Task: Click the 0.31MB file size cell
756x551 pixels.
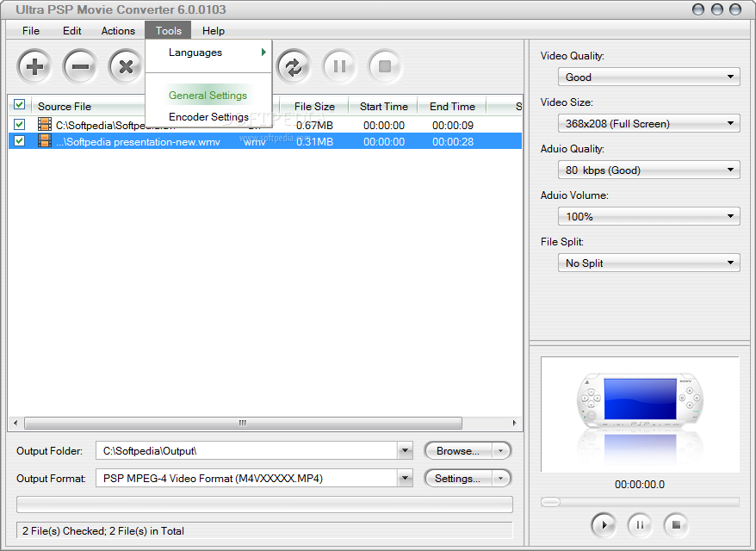Action: 314,142
